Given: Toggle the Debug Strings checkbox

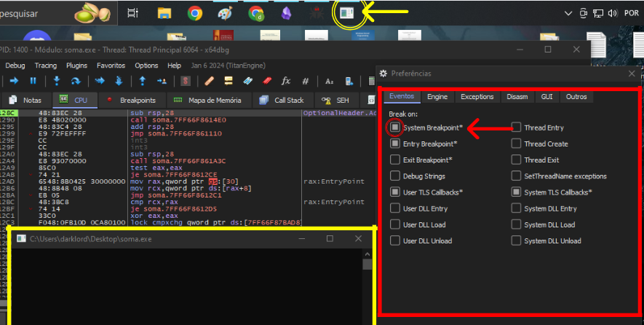Looking at the screenshot, I should coord(395,176).
